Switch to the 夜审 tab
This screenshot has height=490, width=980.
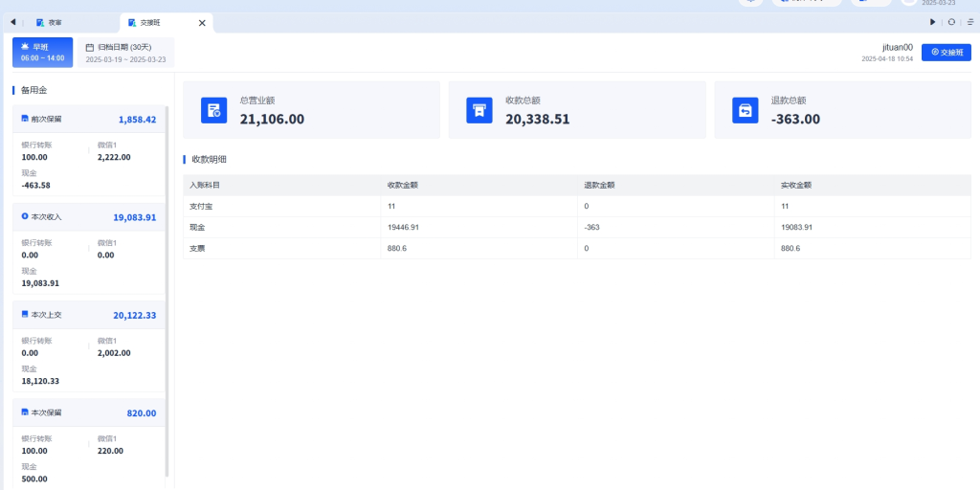[x=55, y=22]
